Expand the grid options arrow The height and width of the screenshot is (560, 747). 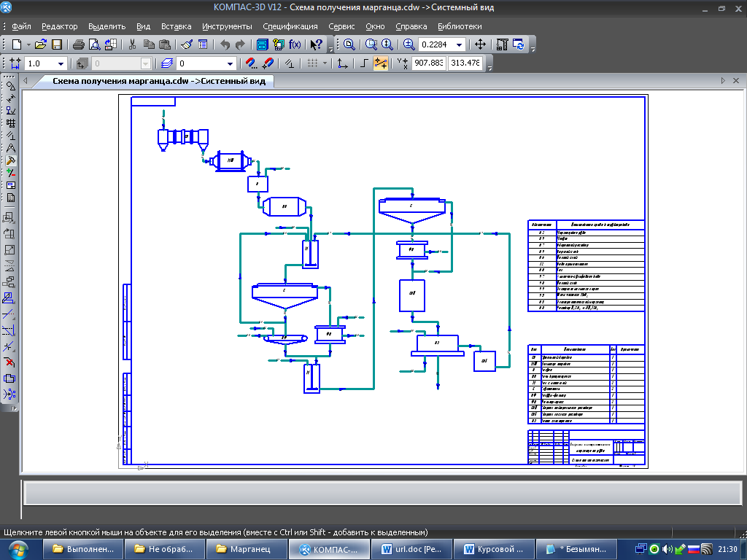pos(325,63)
